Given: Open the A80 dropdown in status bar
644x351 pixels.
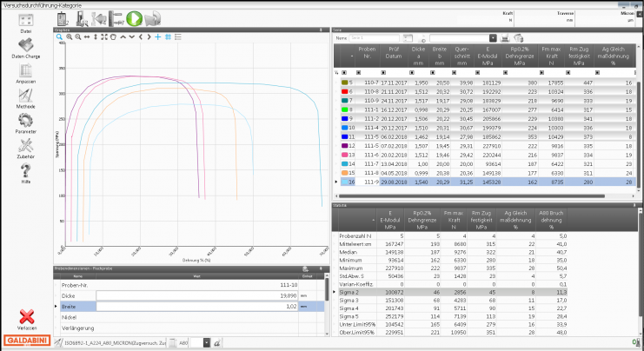Looking at the screenshot, I should (206, 343).
